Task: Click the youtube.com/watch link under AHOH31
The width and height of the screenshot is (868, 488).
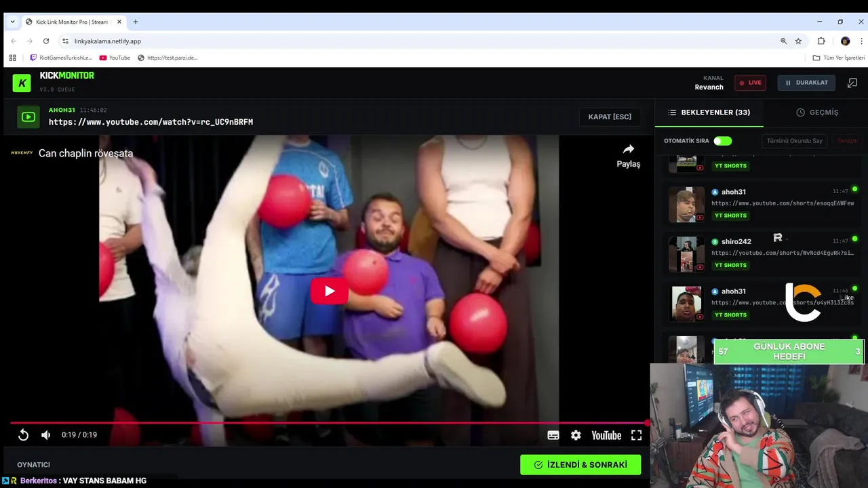Action: pyautogui.click(x=151, y=122)
